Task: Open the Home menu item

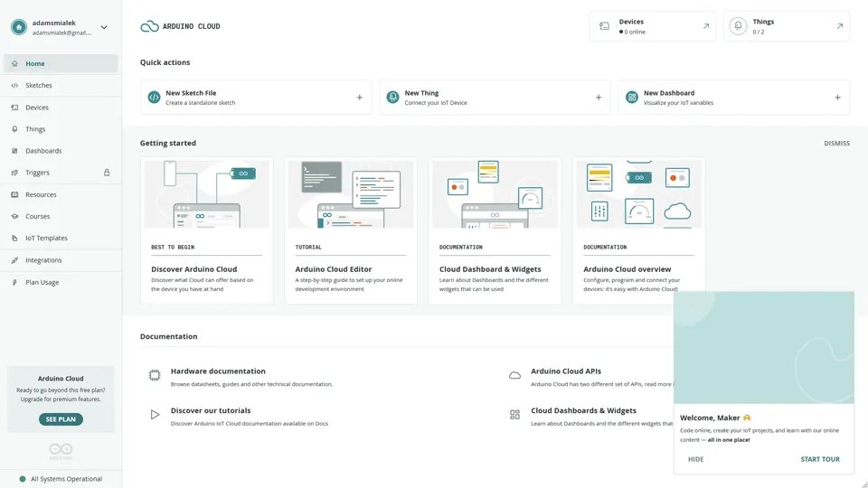Action: [x=61, y=63]
